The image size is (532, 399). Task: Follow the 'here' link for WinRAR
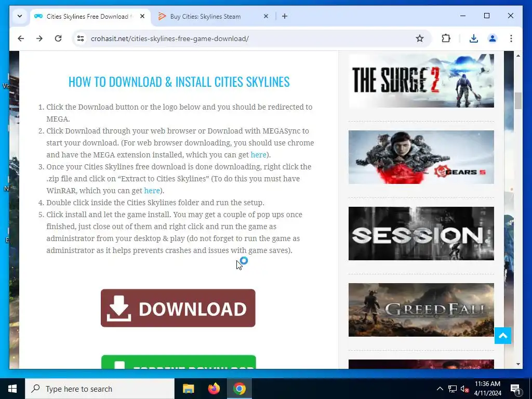point(152,191)
